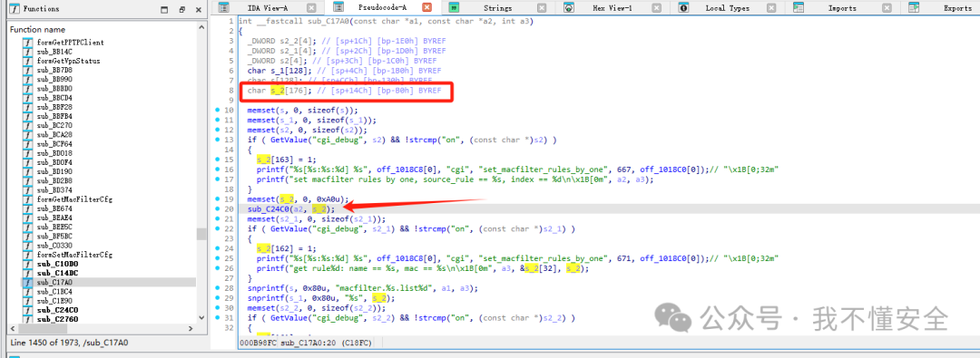
Task: Click the IDA View-A tab icon
Action: click(224, 8)
